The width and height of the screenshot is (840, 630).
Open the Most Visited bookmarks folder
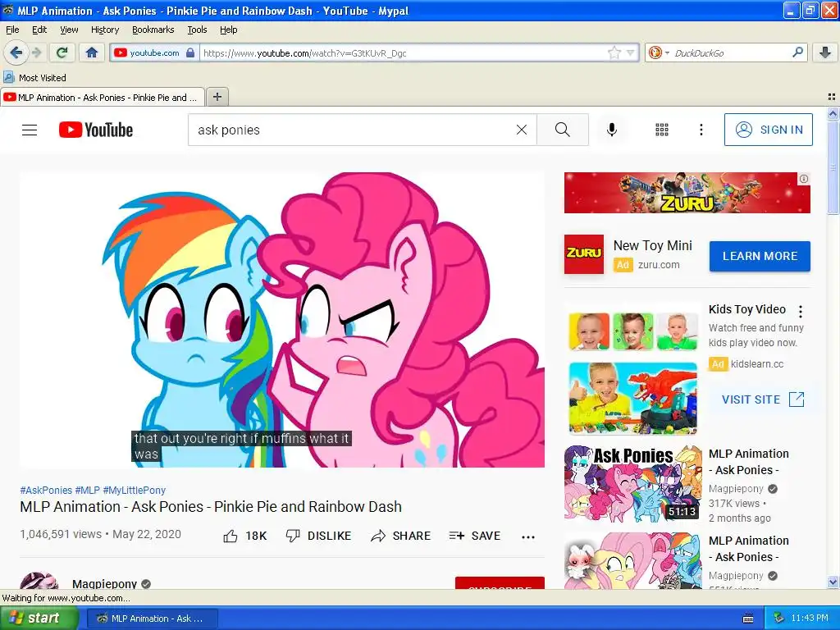(34, 78)
